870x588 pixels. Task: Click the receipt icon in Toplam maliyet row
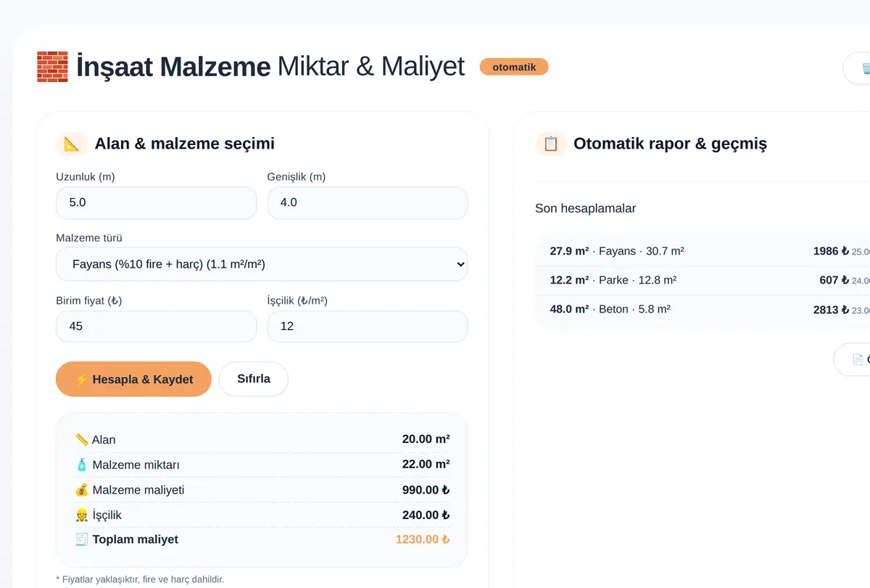click(x=82, y=539)
